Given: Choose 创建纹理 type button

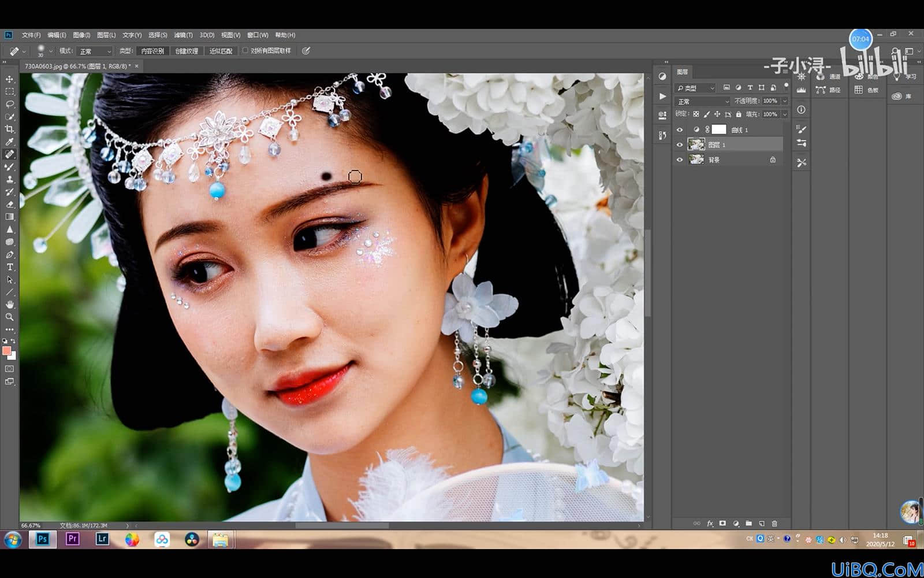Looking at the screenshot, I should [x=187, y=51].
